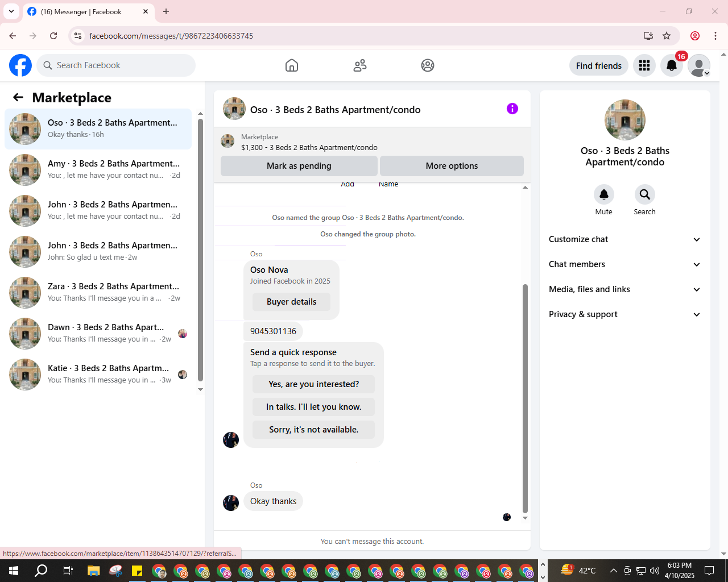
Task: Open the Groups icon in top navigation
Action: (x=428, y=65)
